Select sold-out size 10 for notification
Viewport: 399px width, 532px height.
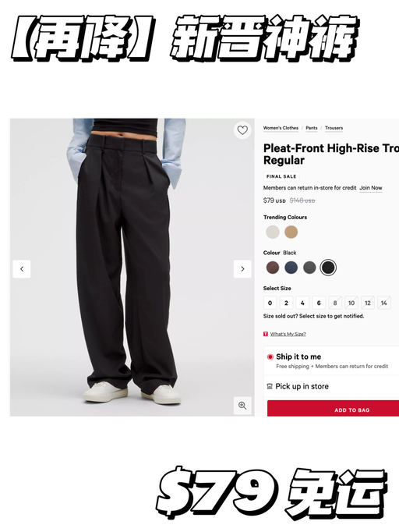pos(351,303)
